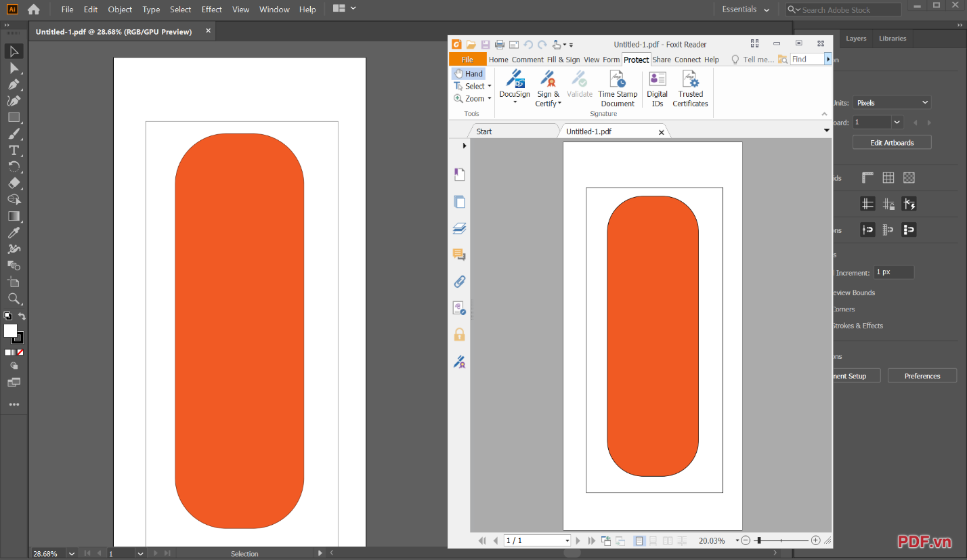Open the attachments paperclip panel in Foxit
This screenshot has height=560, width=967.
tap(459, 281)
